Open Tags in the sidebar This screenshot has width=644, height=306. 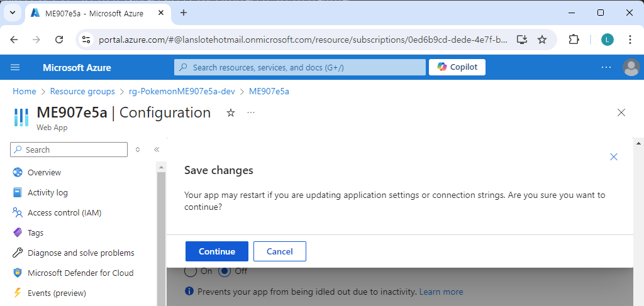pos(35,232)
